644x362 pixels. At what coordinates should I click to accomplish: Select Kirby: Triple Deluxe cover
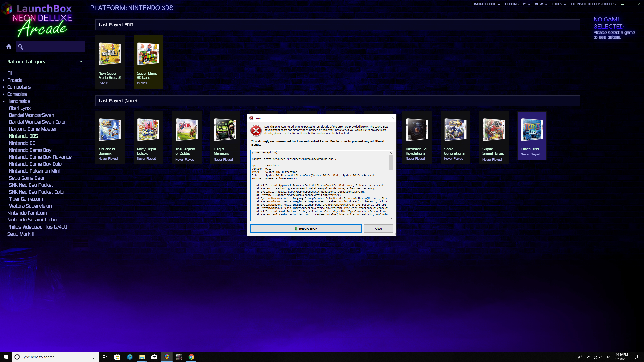click(x=148, y=129)
